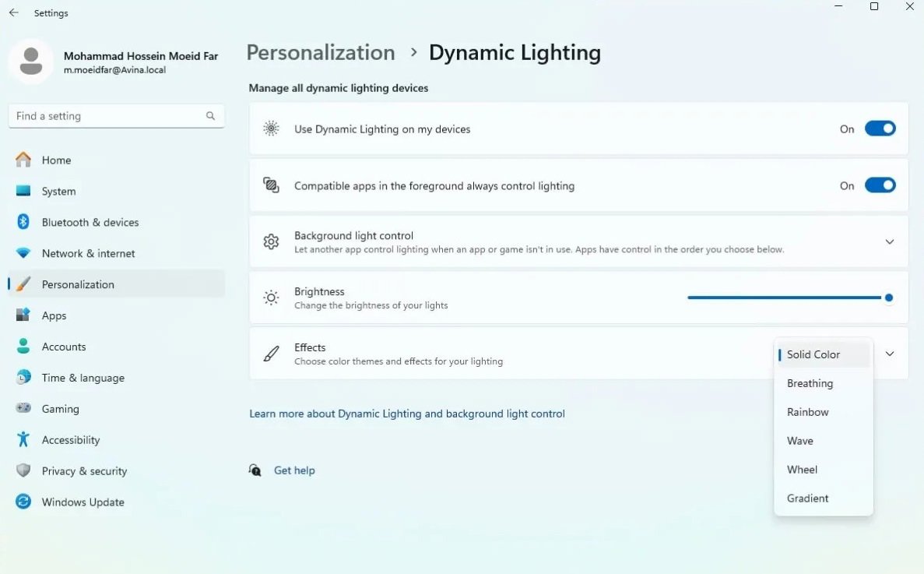Click the search magnifier icon
The height and width of the screenshot is (574, 924).
[x=210, y=116]
